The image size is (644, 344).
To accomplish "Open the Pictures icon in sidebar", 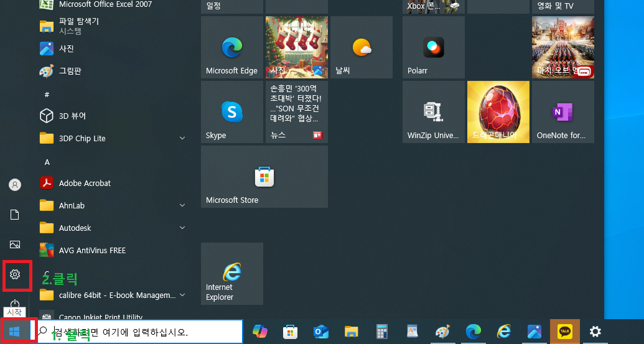I will (x=15, y=244).
